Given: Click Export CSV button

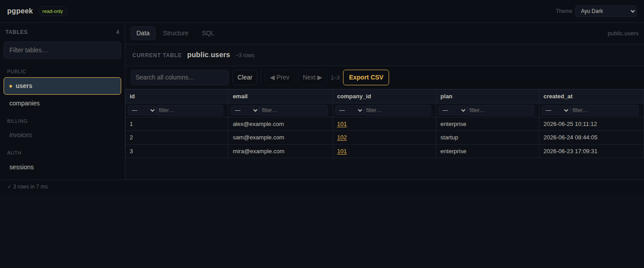Looking at the screenshot, I should (x=366, y=77).
